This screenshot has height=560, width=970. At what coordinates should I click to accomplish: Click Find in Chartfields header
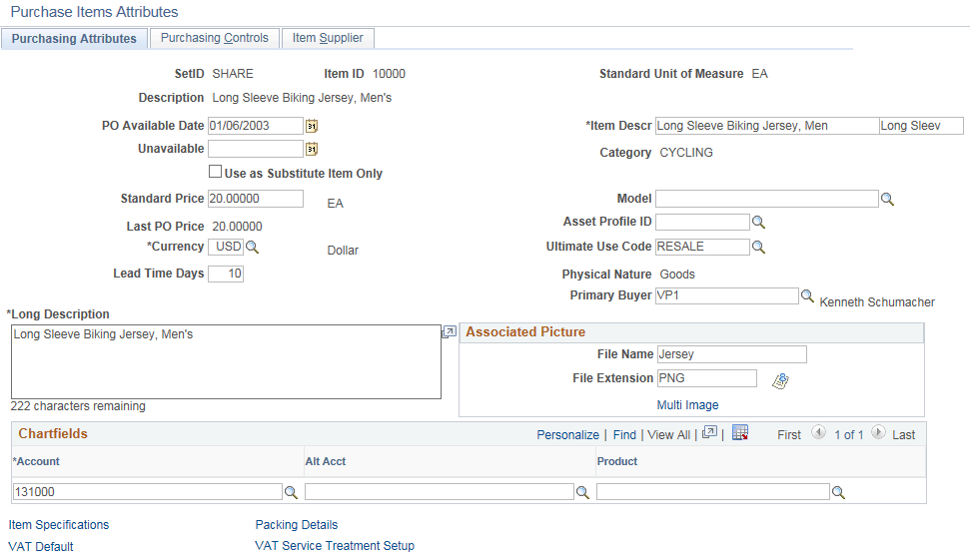pos(624,434)
